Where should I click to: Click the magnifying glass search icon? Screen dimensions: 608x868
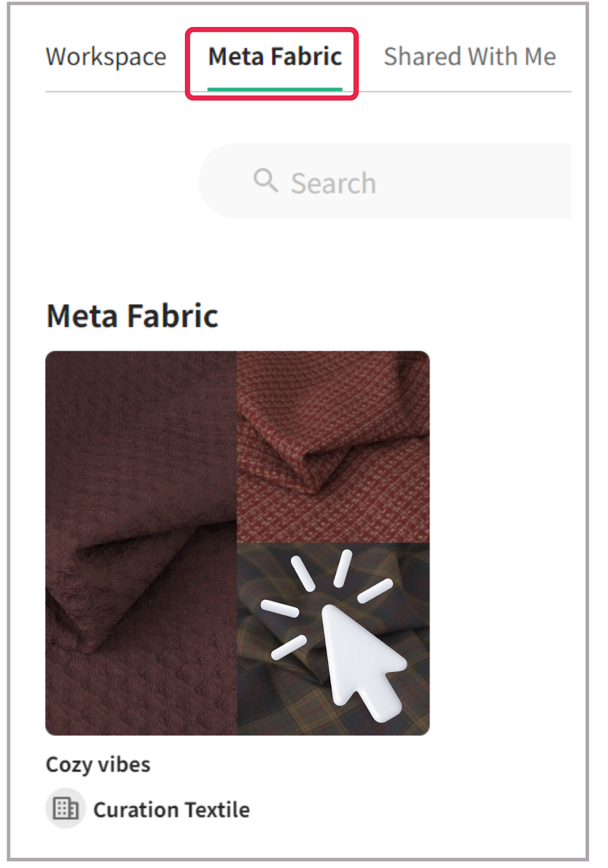[x=266, y=181]
